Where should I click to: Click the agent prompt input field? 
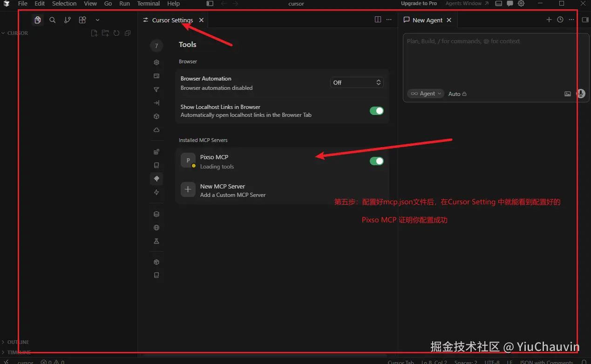pos(496,61)
